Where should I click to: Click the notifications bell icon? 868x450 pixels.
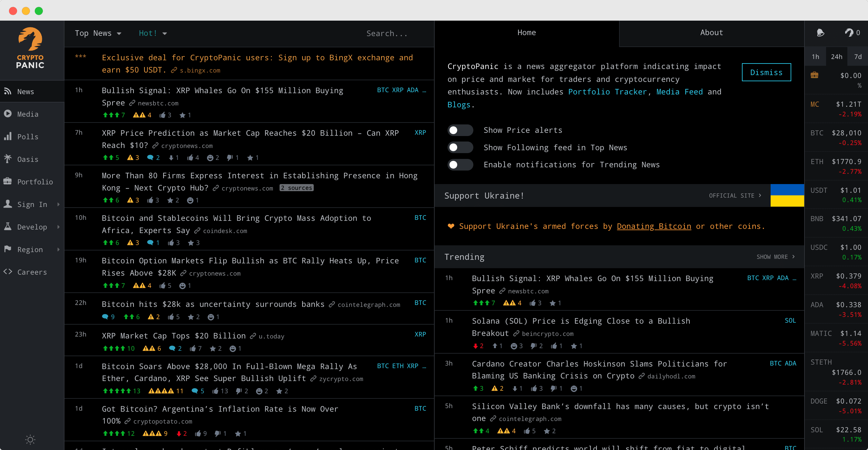point(820,32)
